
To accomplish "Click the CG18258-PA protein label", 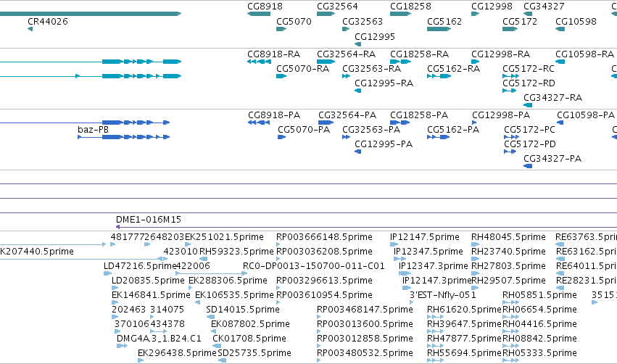I will coord(419,115).
